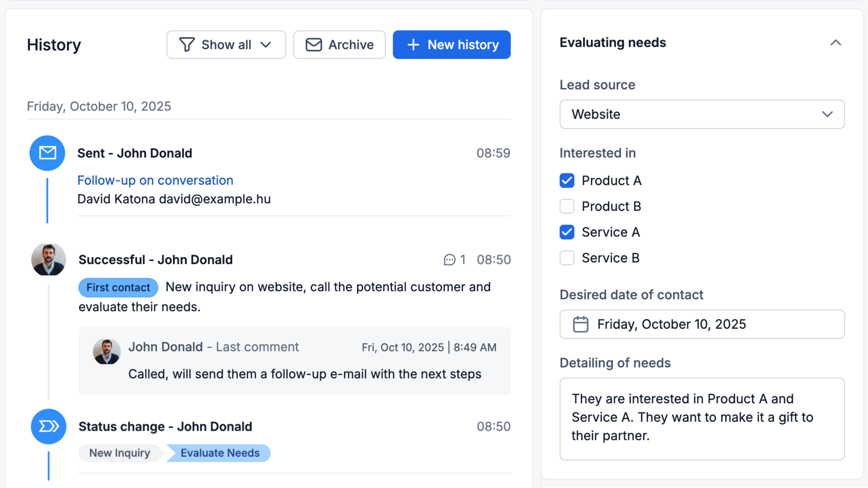Click the sent email envelope icon
Image resolution: width=868 pixels, height=488 pixels.
[x=47, y=153]
